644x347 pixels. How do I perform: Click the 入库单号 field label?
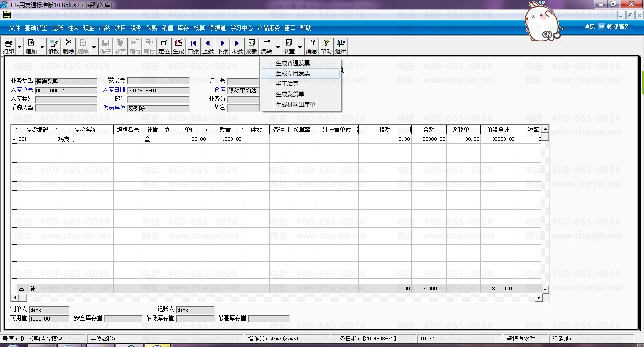pyautogui.click(x=22, y=90)
